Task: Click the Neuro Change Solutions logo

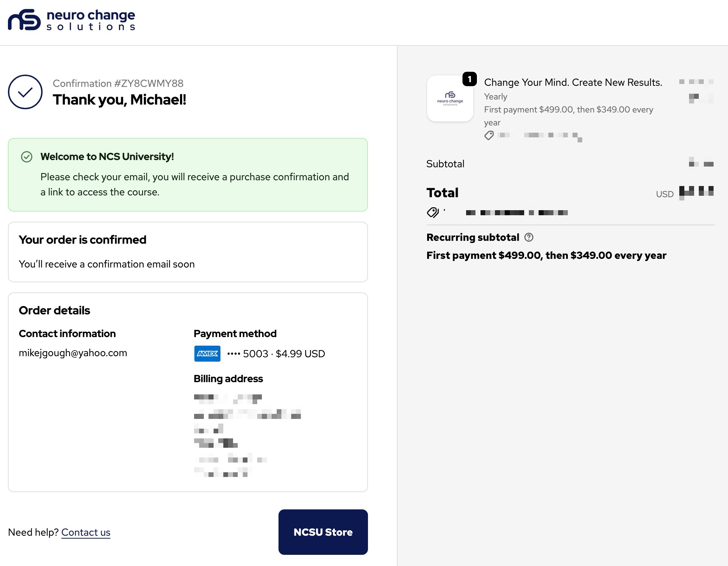Action: coord(72,20)
